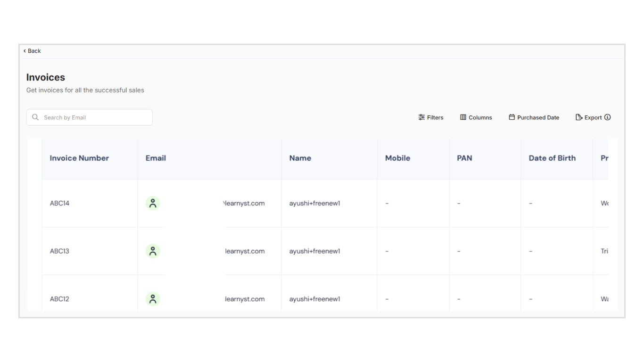Image resolution: width=644 pixels, height=362 pixels.
Task: Select invoice number ABC14
Action: click(x=59, y=203)
